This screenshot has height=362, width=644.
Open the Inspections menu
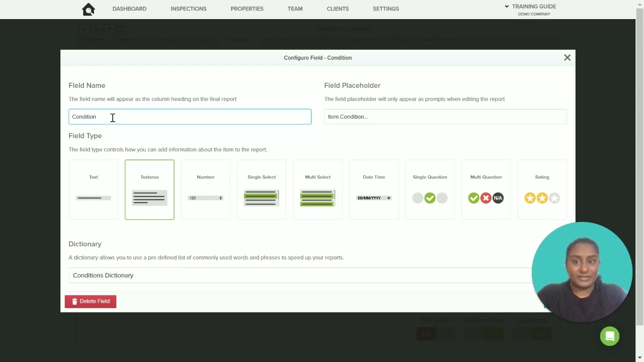click(x=189, y=9)
